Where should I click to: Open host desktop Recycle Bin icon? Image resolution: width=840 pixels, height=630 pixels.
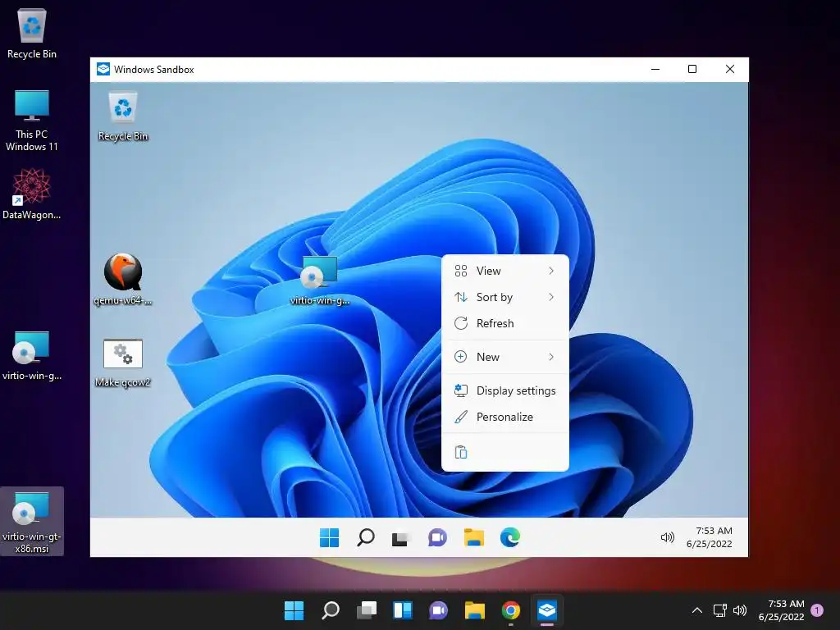[x=32, y=33]
